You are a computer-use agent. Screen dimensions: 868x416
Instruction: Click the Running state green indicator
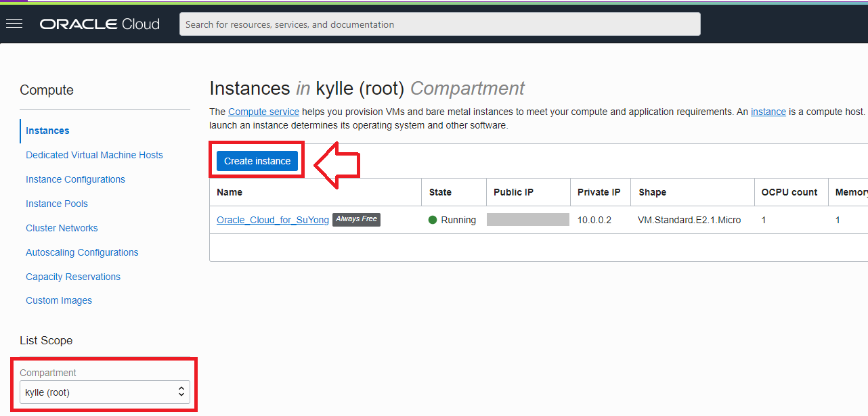tap(433, 220)
